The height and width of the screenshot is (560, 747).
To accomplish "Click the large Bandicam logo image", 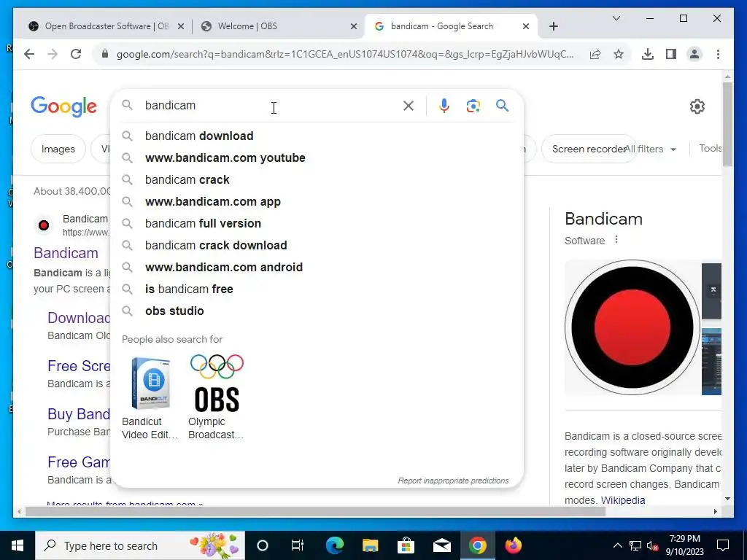I will tap(632, 327).
